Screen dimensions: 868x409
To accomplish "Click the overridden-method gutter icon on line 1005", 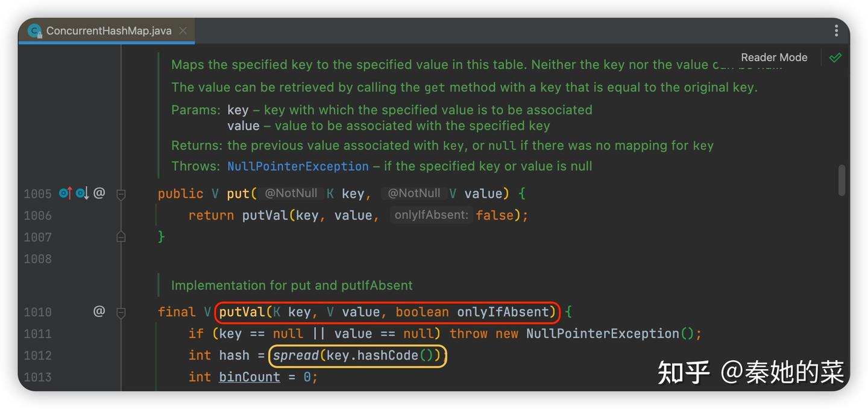I will pos(82,193).
